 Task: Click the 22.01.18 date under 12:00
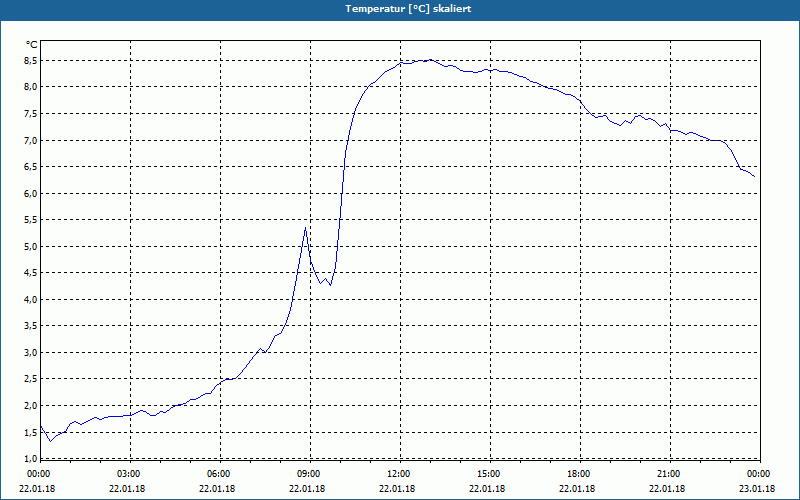[x=397, y=489]
